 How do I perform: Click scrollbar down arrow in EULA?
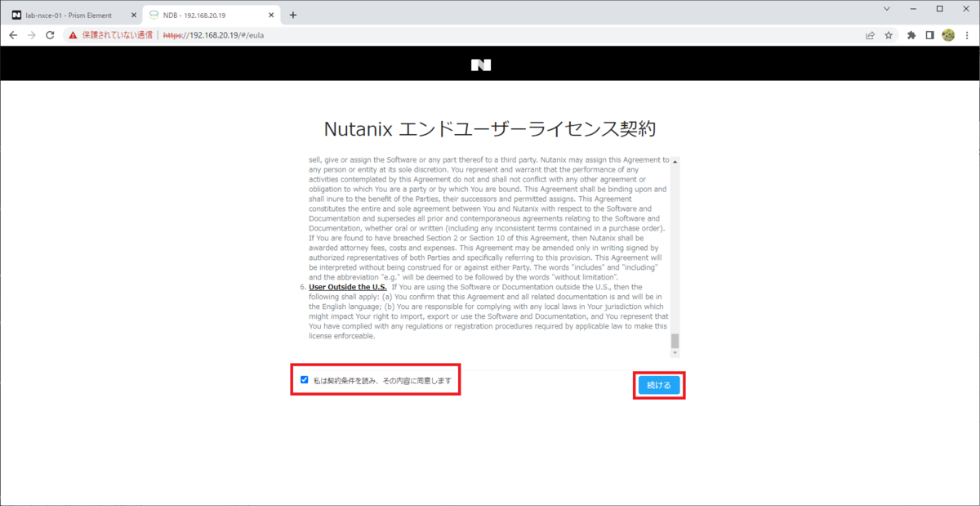coord(675,353)
